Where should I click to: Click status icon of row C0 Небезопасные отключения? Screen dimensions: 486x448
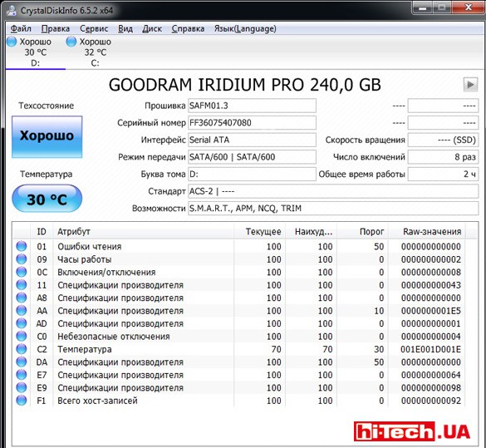(22, 337)
